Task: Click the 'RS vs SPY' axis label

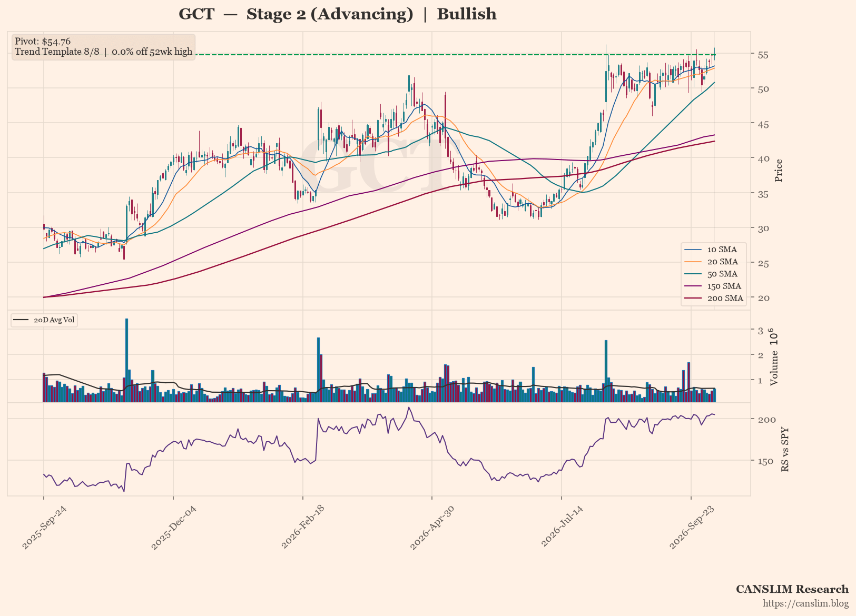Action: coord(785,449)
